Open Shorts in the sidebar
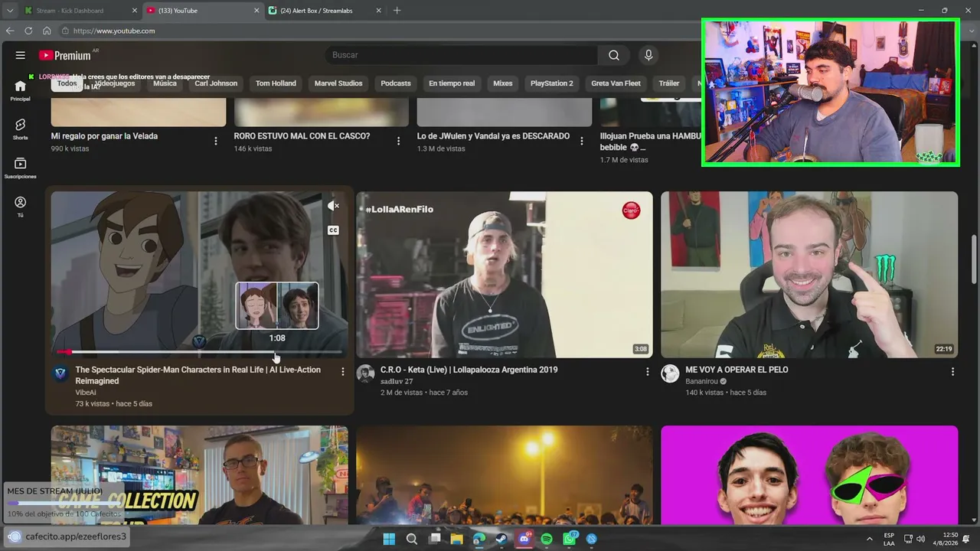This screenshot has height=551, width=980. (21, 129)
